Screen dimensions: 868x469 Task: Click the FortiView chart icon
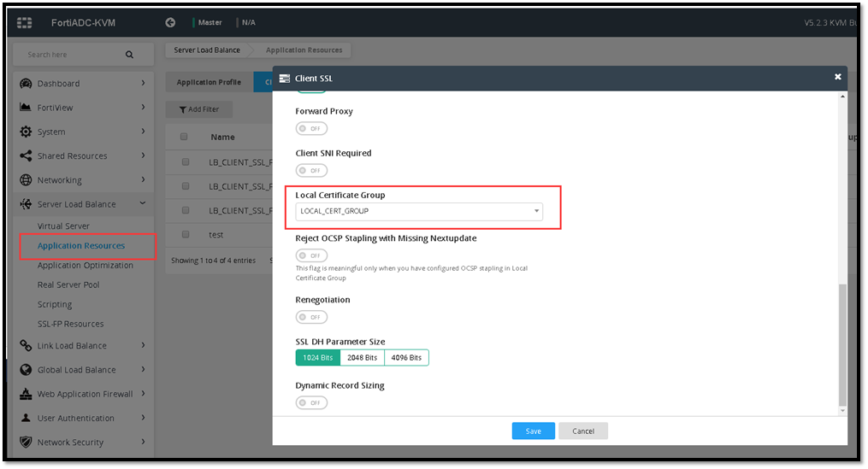point(26,108)
